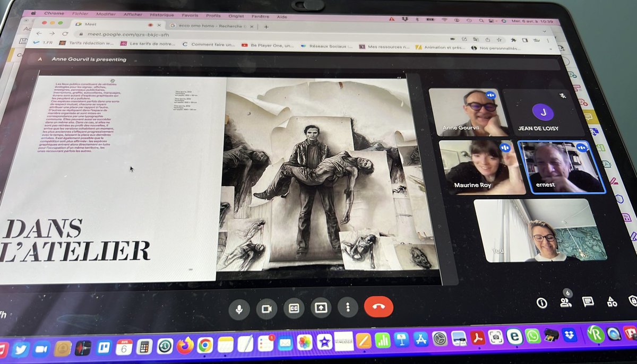Open Acrobat Reader from the Dock
637x364 pixels.
pos(477,337)
